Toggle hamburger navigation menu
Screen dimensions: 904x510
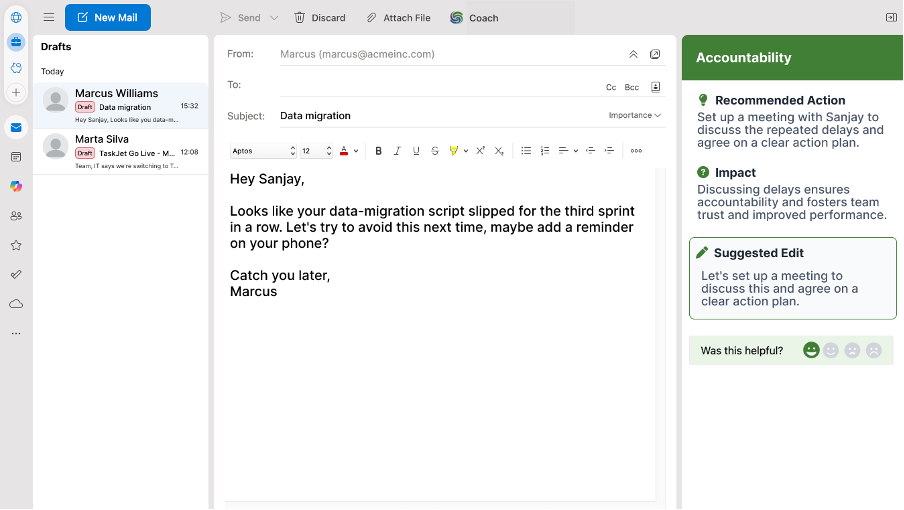pos(49,18)
